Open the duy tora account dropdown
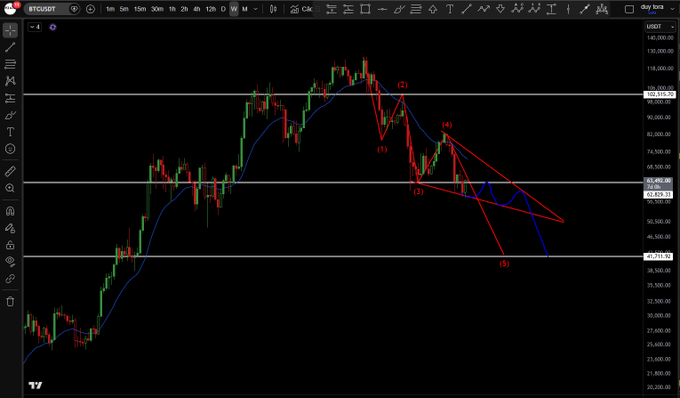The width and height of the screenshot is (680, 398). 657,9
